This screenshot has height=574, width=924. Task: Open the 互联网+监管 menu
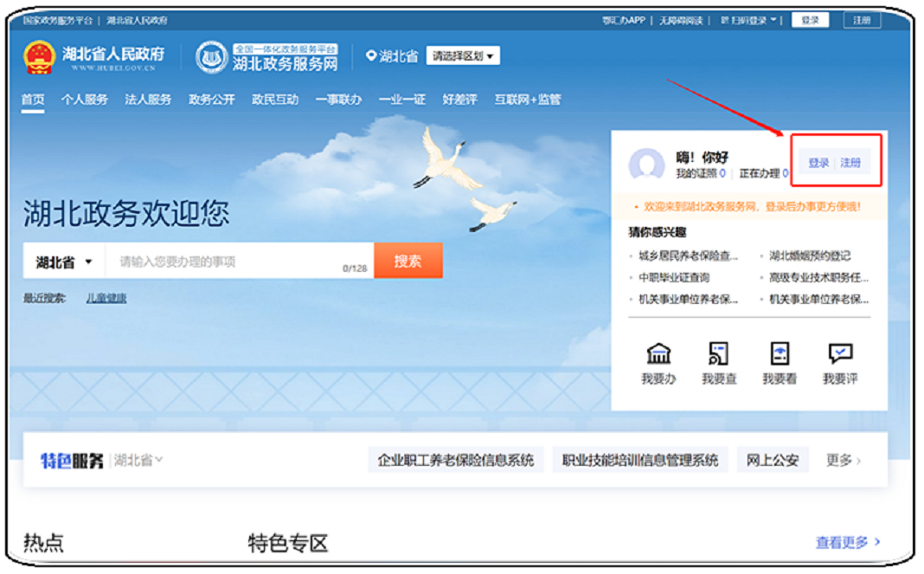(x=528, y=99)
